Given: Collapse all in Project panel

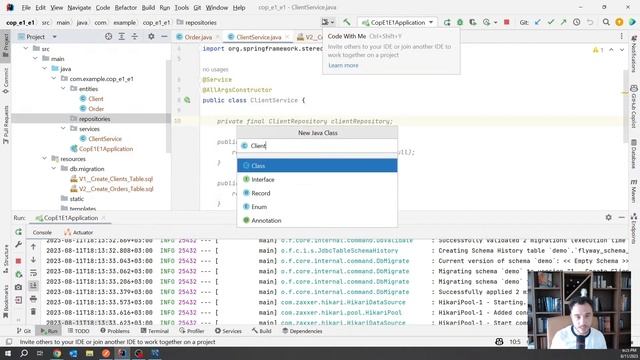Looking at the screenshot, I should [x=135, y=37].
